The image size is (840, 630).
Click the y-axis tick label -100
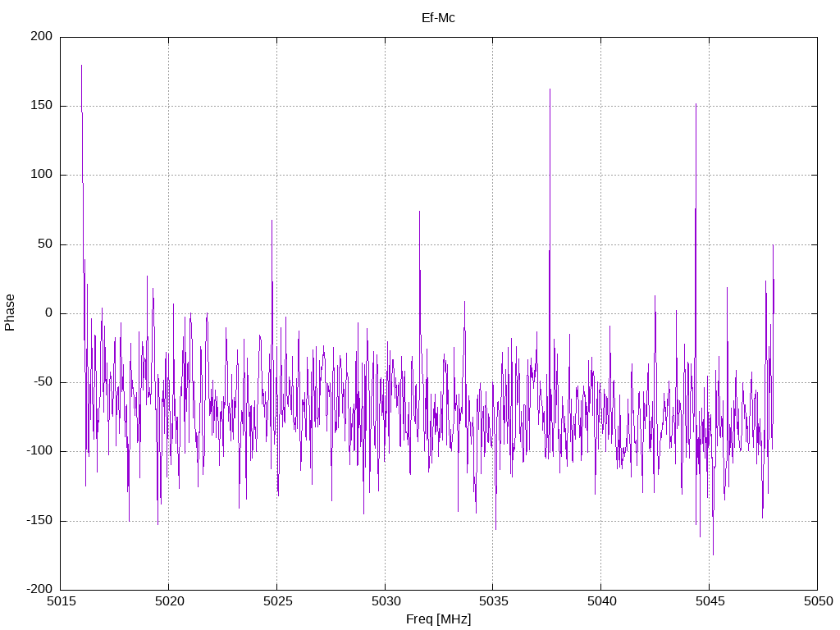coord(39,451)
